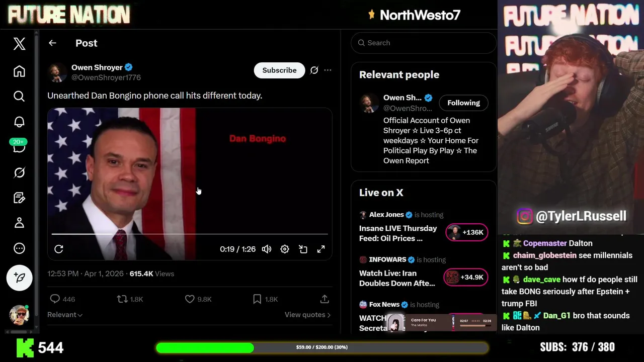Open Notifications bell icon
This screenshot has width=644, height=362.
(19, 122)
